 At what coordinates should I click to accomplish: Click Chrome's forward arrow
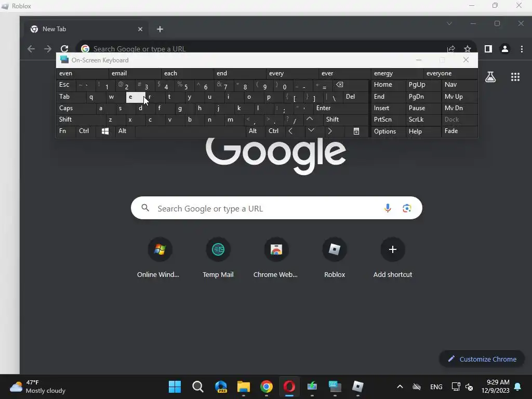(x=48, y=49)
